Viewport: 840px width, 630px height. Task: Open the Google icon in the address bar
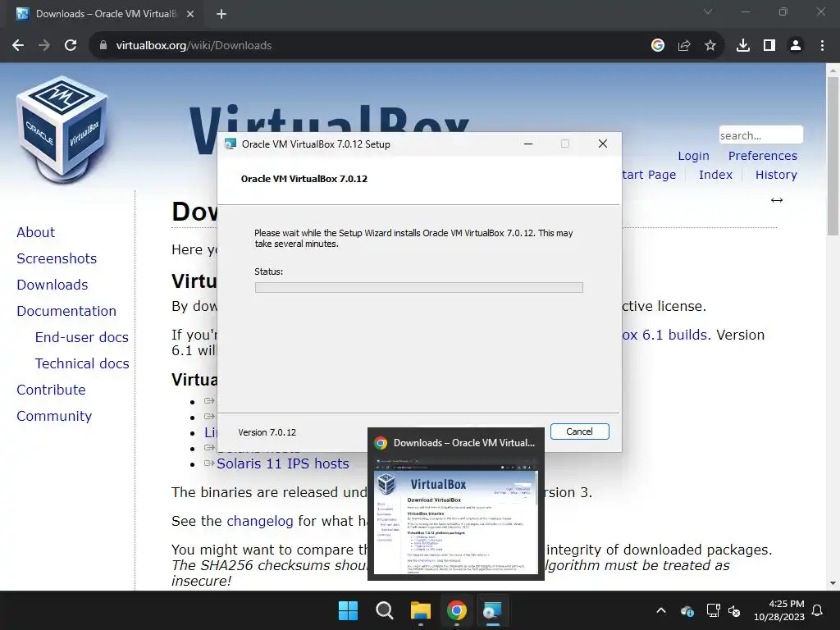tap(658, 46)
